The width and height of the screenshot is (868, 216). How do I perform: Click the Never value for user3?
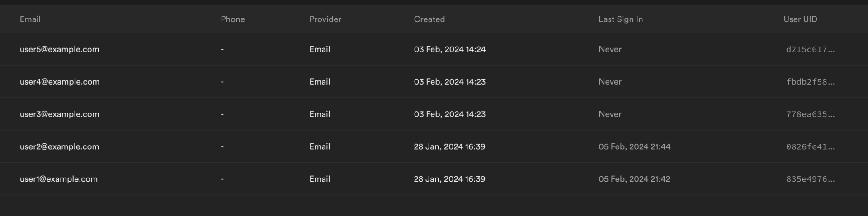point(610,114)
